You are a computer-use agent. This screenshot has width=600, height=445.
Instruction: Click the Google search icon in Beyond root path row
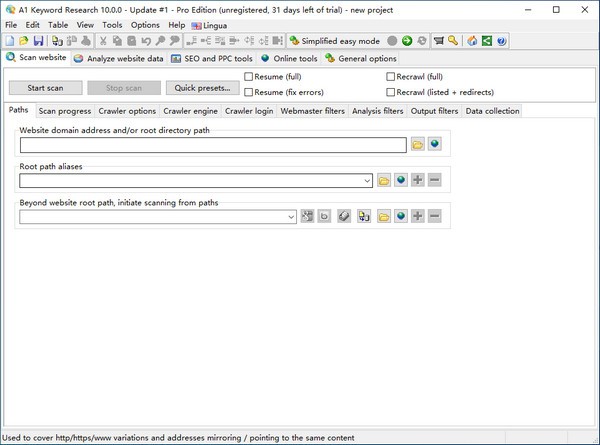[x=307, y=216]
